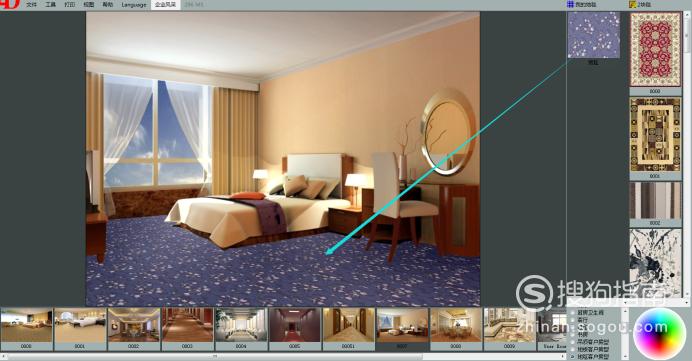Click the yellow icon above the rug list
Image resolution: width=692 pixels, height=361 pixels.
[632, 4]
